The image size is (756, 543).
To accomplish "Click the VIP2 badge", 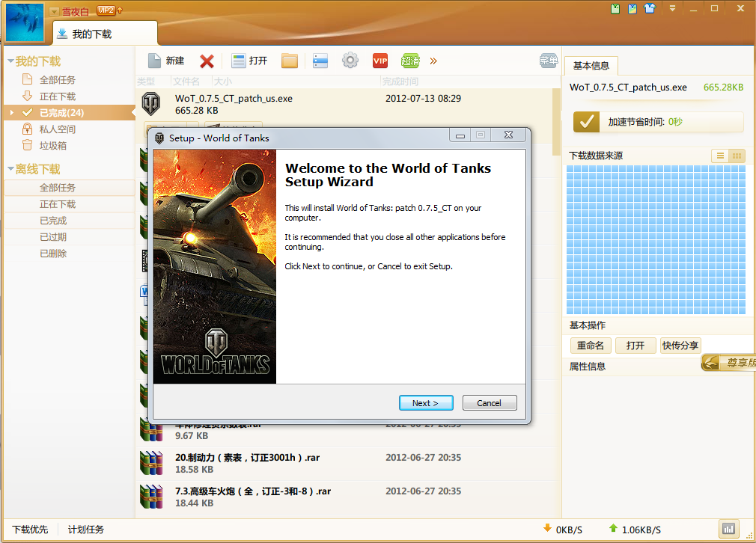I will pos(106,10).
